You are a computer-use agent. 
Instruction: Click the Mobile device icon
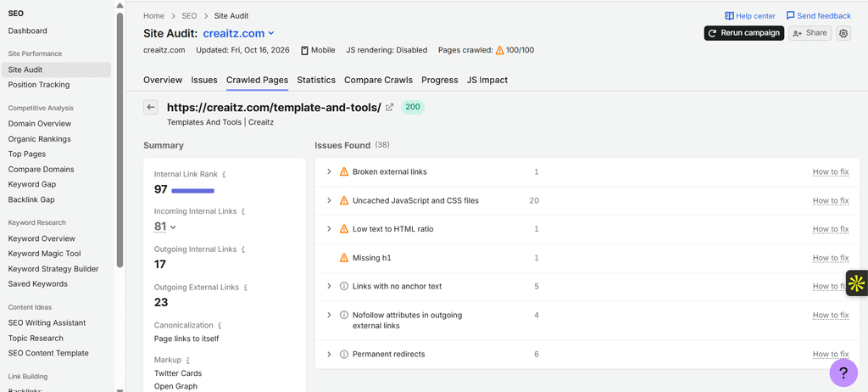tap(304, 50)
